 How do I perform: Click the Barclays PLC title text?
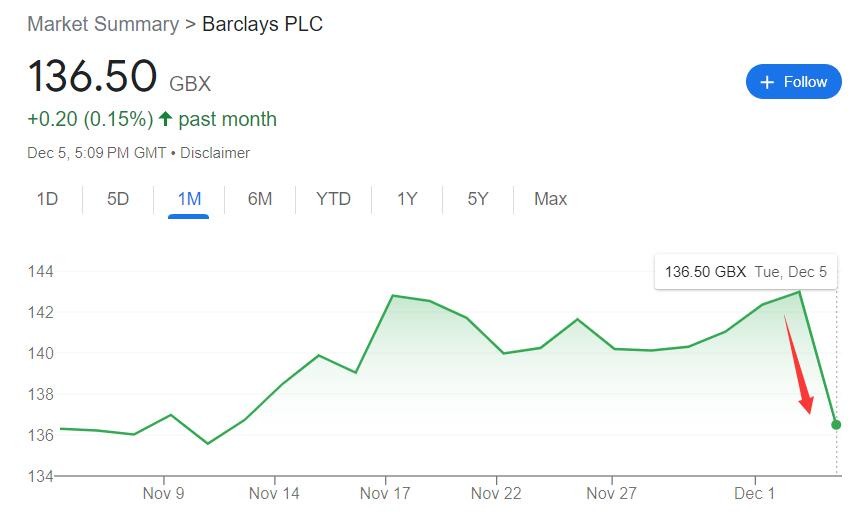click(262, 24)
